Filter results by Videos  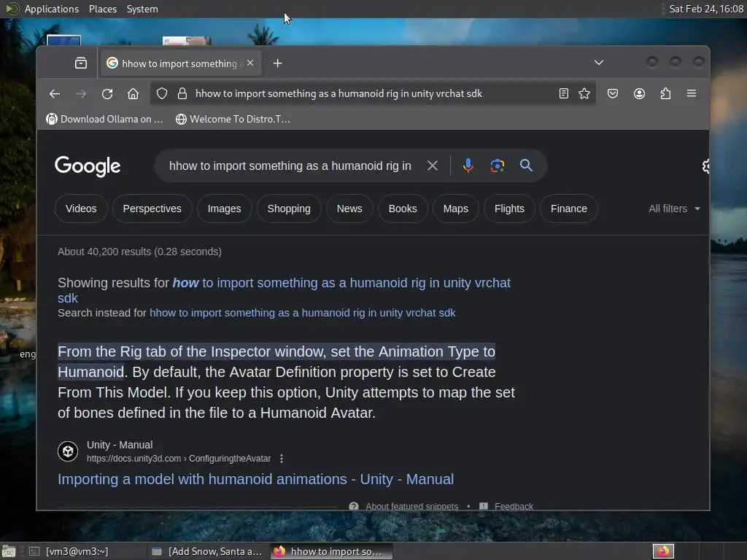coord(81,209)
